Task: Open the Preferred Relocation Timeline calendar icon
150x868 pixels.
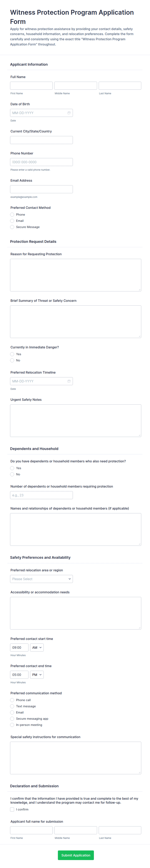Action: [69, 381]
